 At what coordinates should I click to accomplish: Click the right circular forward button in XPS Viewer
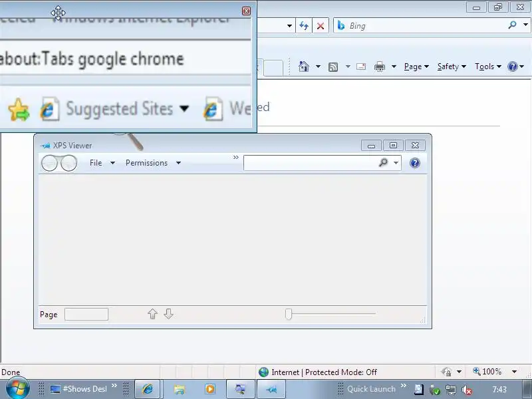coord(69,164)
